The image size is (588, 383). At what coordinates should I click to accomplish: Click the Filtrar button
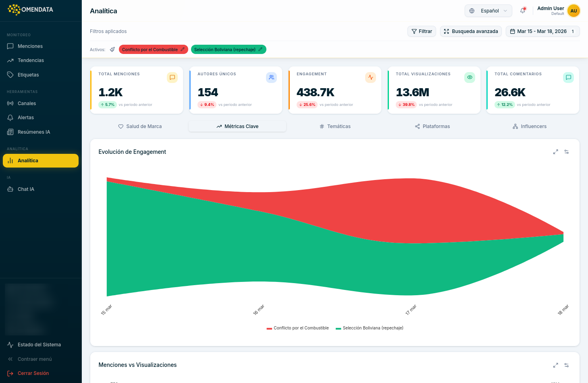click(422, 31)
